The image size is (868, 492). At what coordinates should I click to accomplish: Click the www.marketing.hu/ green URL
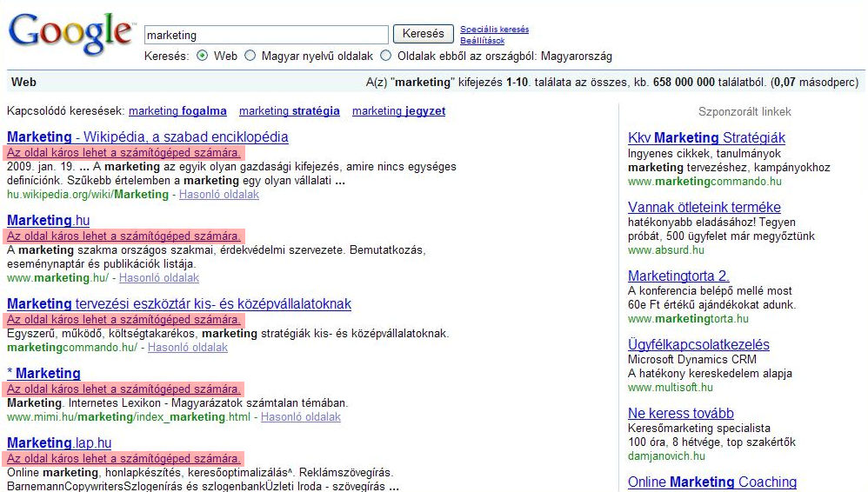click(58, 278)
